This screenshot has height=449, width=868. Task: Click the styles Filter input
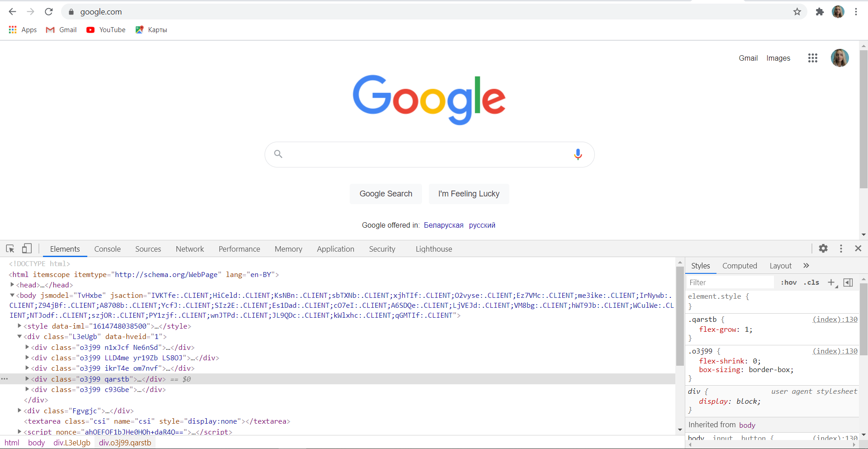[x=730, y=282]
